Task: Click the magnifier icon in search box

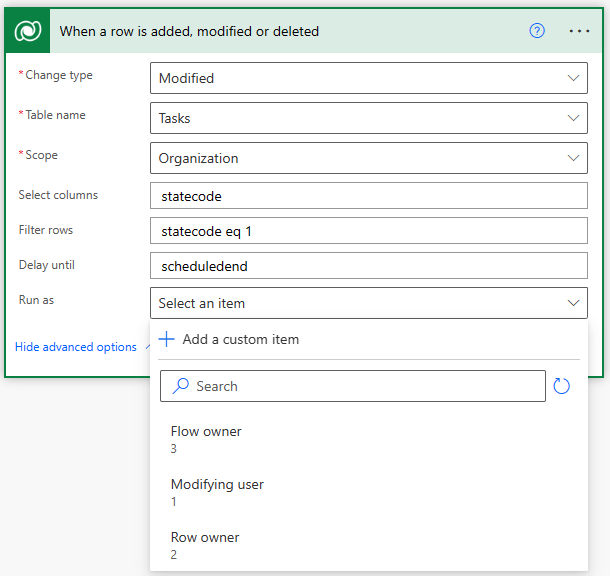Action: [x=181, y=386]
